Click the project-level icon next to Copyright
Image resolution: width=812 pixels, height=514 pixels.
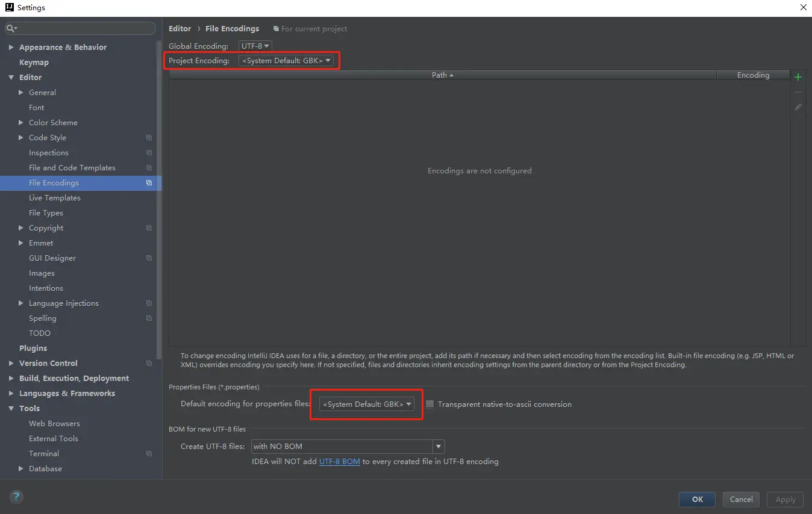(149, 228)
